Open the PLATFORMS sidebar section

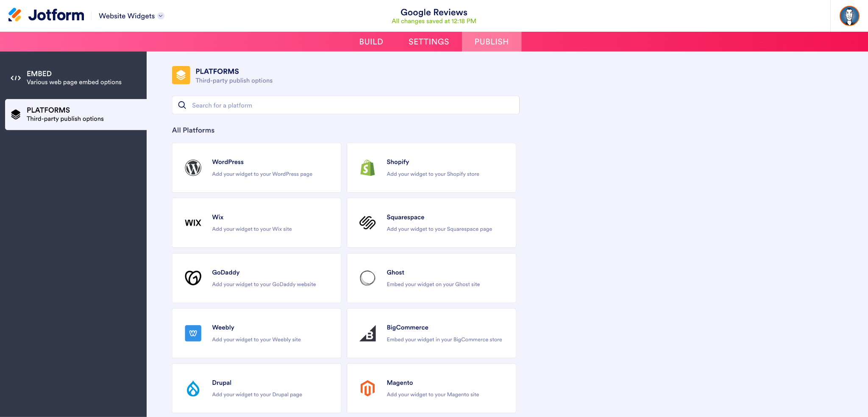pyautogui.click(x=76, y=114)
